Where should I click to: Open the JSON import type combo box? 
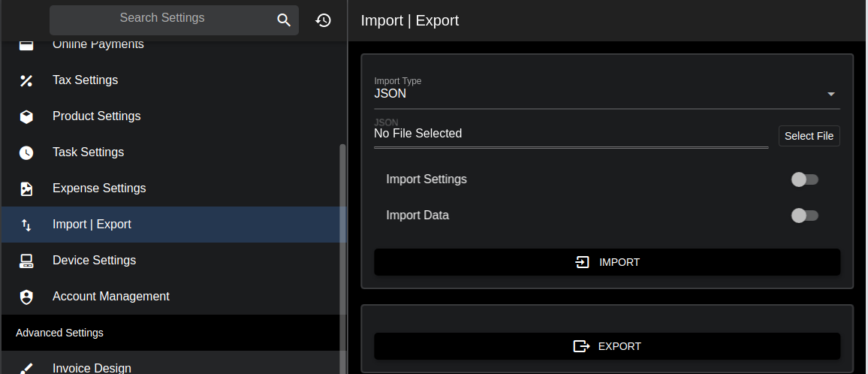593,94
